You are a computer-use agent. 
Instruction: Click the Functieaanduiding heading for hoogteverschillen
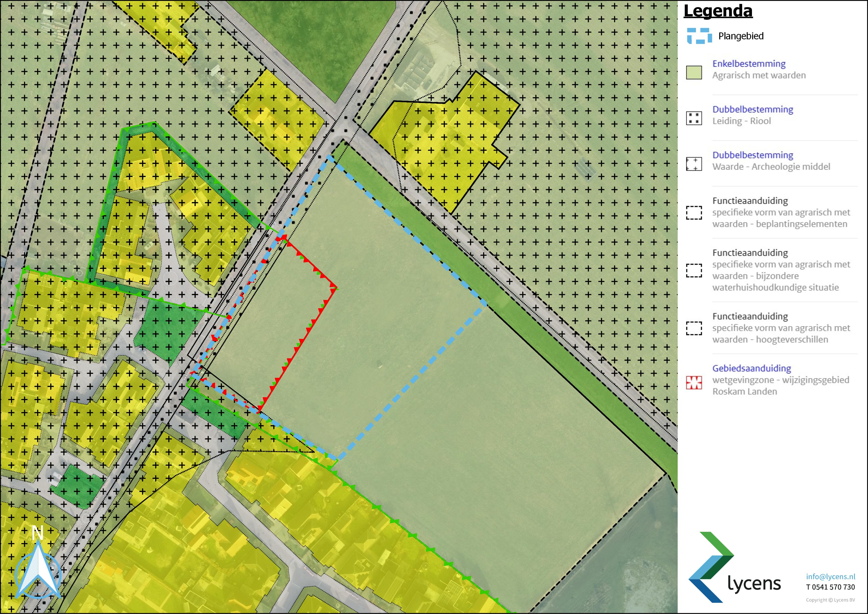click(x=750, y=316)
